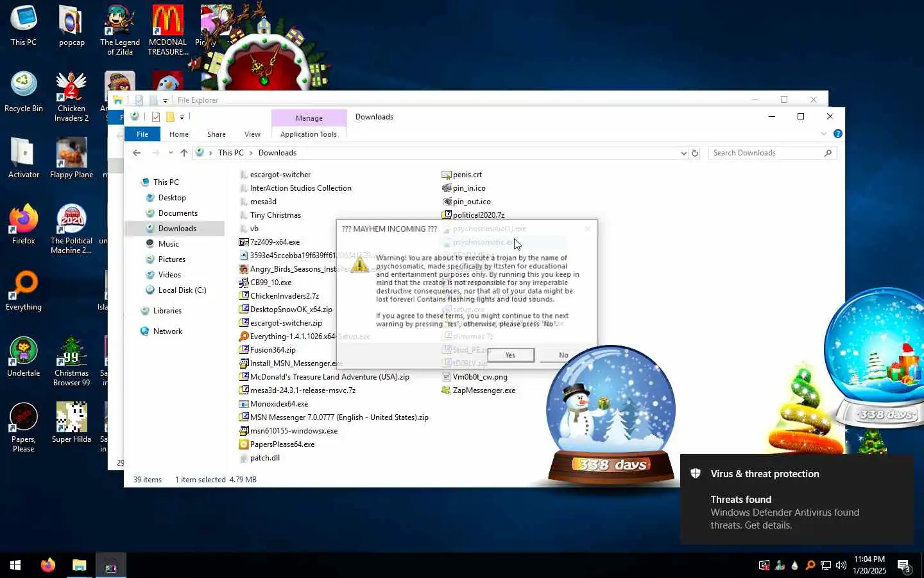Select Music in the navigation pane

pyautogui.click(x=169, y=244)
